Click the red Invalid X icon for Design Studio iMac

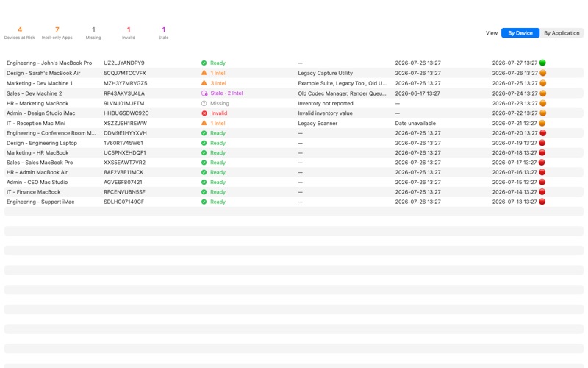click(204, 113)
